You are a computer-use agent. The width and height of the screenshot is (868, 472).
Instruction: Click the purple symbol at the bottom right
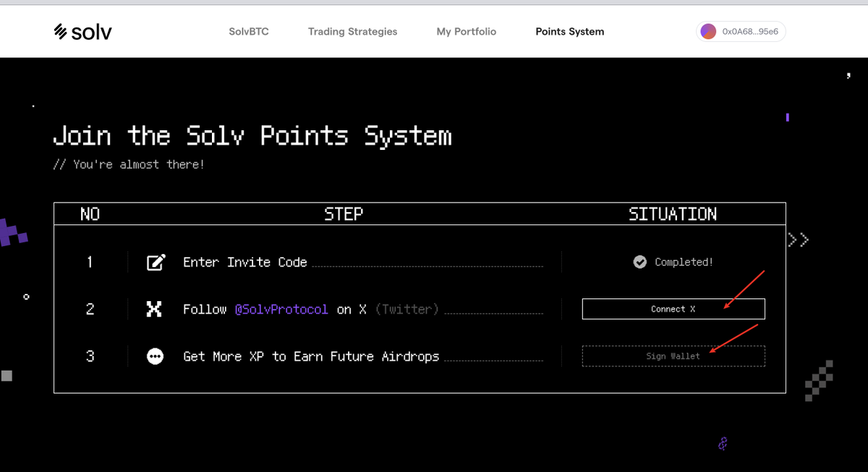[x=722, y=443]
